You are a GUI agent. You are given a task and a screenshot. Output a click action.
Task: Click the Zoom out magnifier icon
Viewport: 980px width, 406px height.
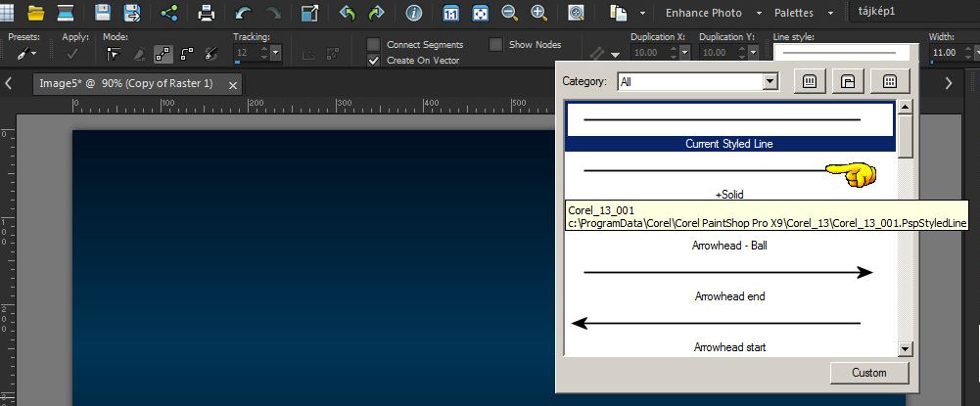509,14
